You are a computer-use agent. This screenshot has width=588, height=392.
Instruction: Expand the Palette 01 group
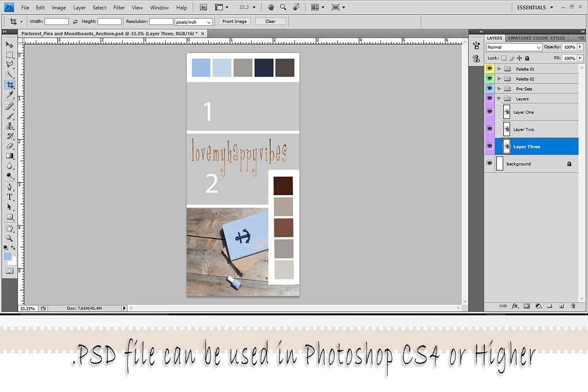pos(499,69)
